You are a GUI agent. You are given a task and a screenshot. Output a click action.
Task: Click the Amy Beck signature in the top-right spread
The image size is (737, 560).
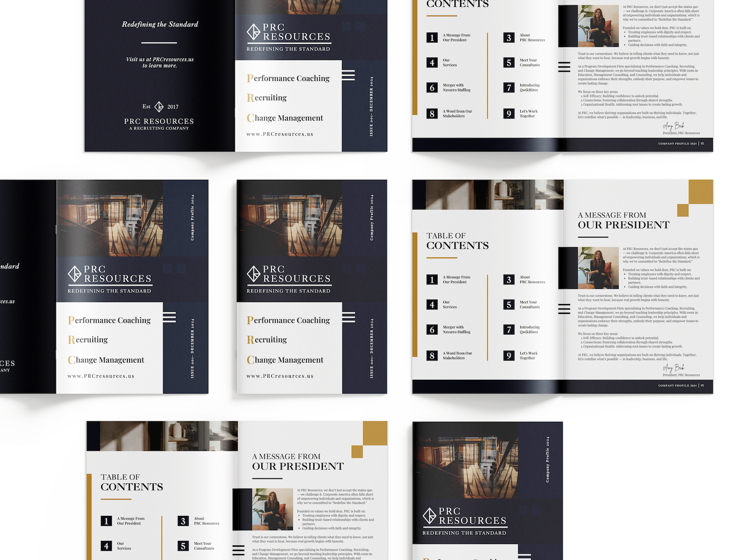674,126
